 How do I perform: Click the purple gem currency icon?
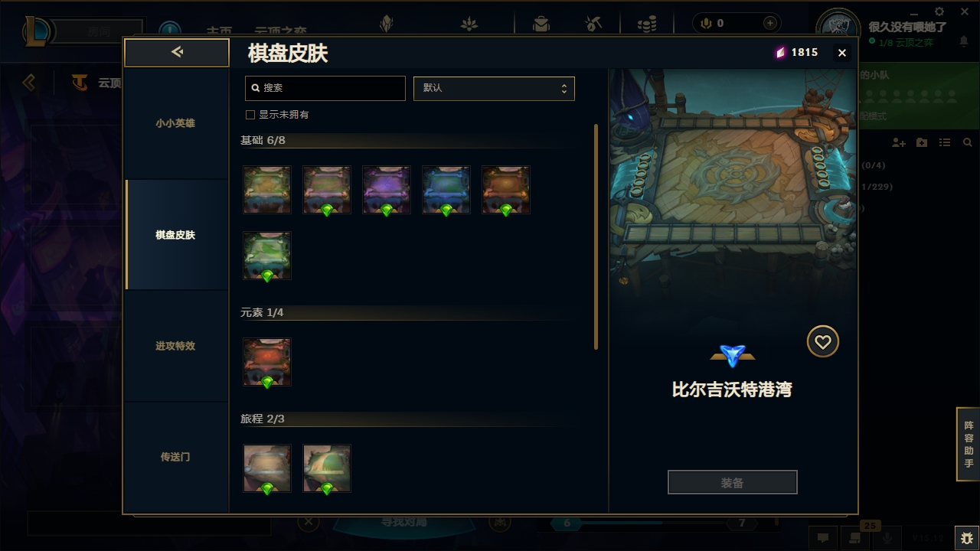point(780,52)
